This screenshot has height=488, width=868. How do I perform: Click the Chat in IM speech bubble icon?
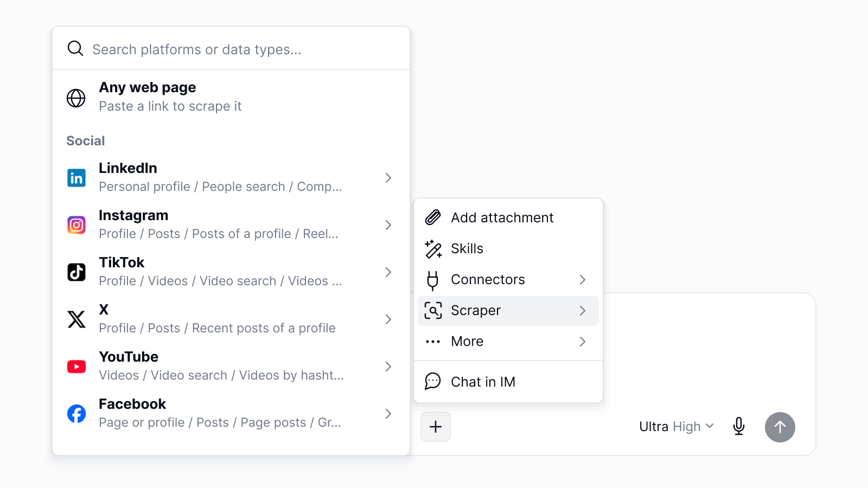[433, 382]
